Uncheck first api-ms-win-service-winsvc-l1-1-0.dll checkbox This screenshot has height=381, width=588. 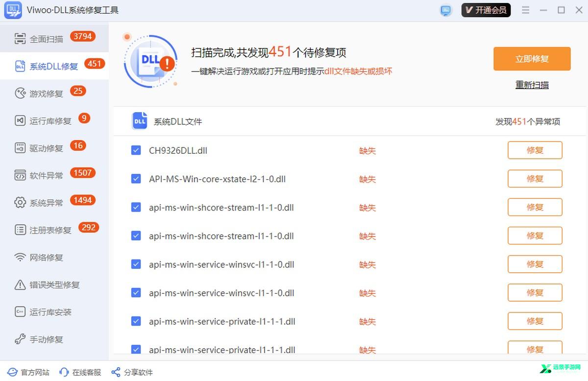[x=136, y=264]
